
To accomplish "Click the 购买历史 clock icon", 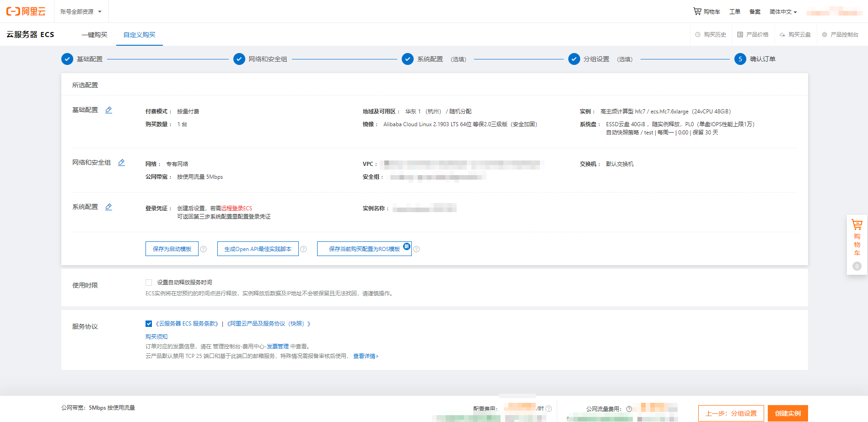I will pos(698,34).
